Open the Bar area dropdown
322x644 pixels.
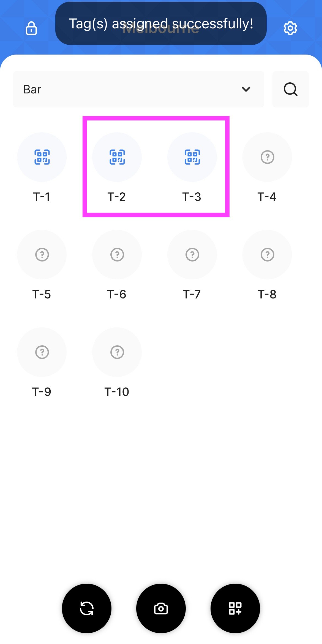click(x=139, y=89)
